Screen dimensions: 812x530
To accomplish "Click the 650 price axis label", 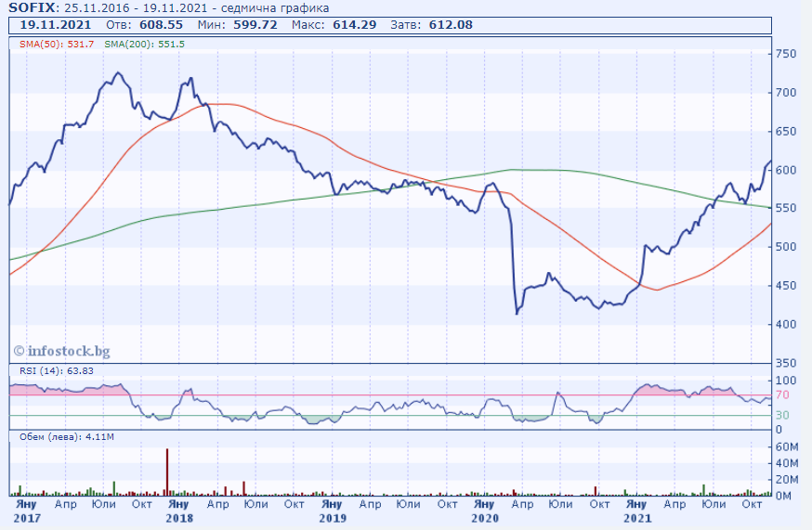I will [786, 132].
